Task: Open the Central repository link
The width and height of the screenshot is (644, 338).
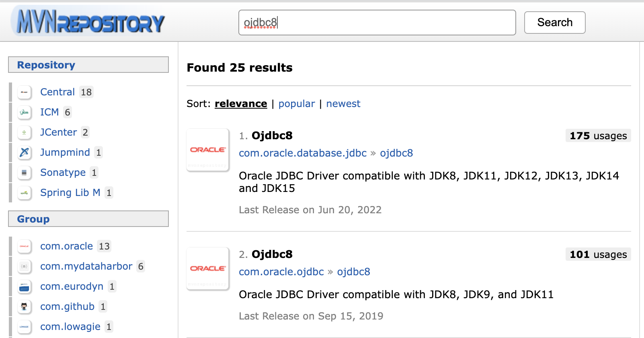Action: [57, 92]
